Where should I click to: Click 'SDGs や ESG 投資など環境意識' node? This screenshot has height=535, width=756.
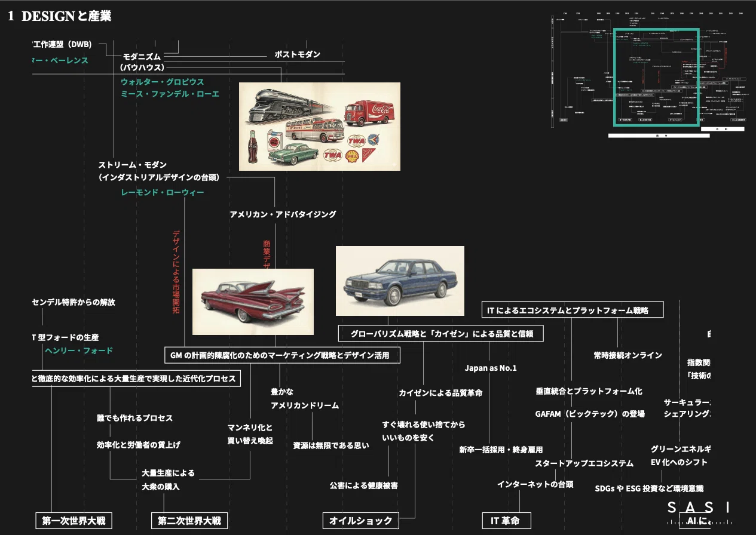pos(649,488)
